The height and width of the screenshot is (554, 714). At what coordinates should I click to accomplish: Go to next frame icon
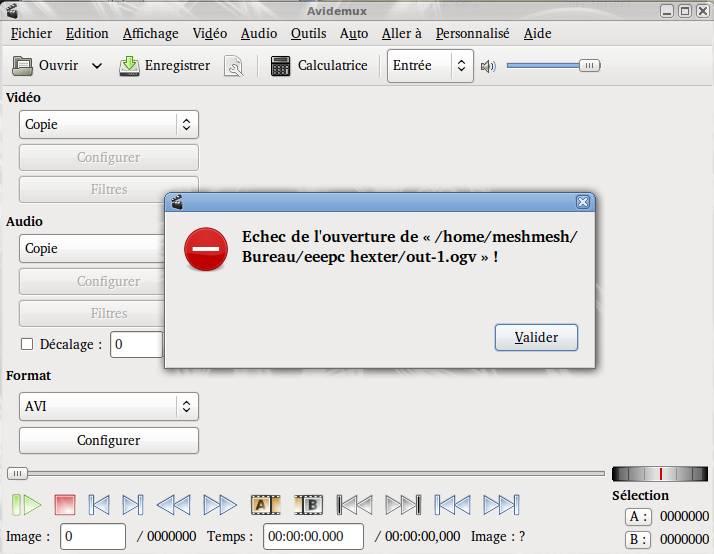coord(133,505)
